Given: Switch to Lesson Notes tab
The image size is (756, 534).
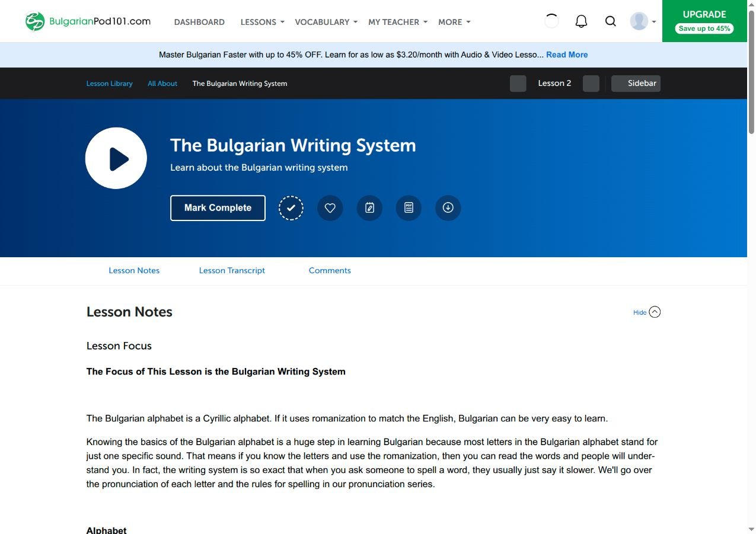Looking at the screenshot, I should coord(134,270).
